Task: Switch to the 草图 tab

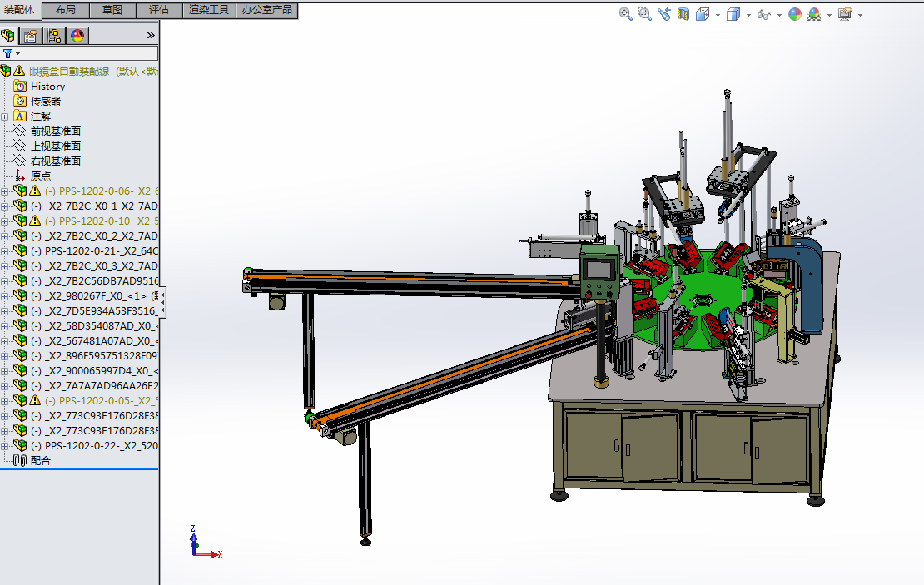Action: [x=112, y=10]
